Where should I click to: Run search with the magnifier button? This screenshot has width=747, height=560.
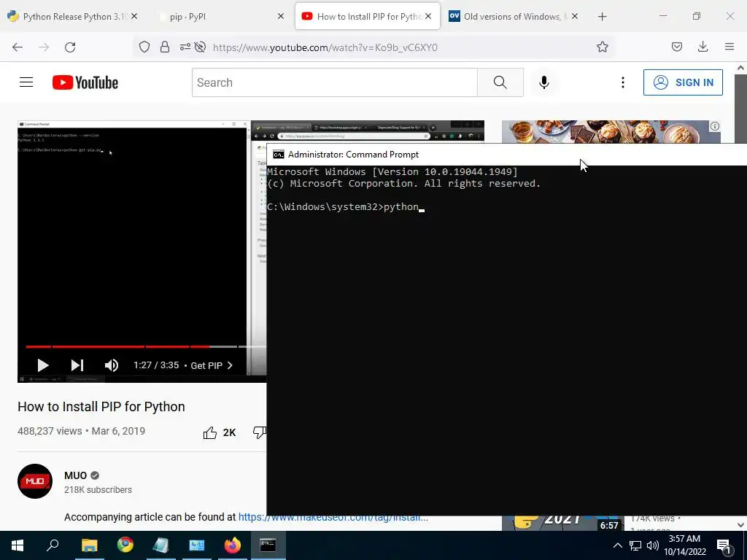coord(500,82)
